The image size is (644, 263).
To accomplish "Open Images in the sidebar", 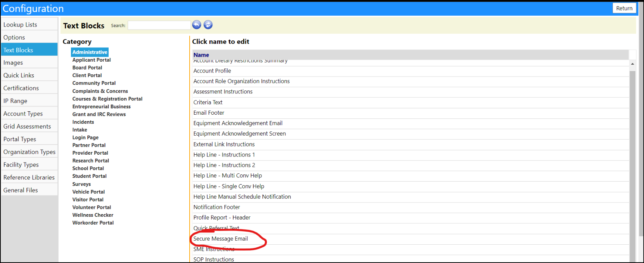I will 29,63.
